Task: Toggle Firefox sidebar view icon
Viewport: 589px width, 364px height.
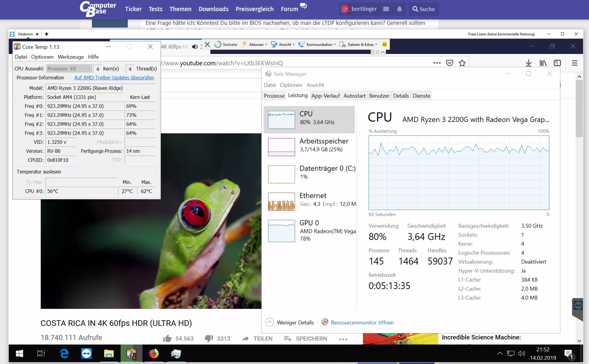Action: pos(557,63)
